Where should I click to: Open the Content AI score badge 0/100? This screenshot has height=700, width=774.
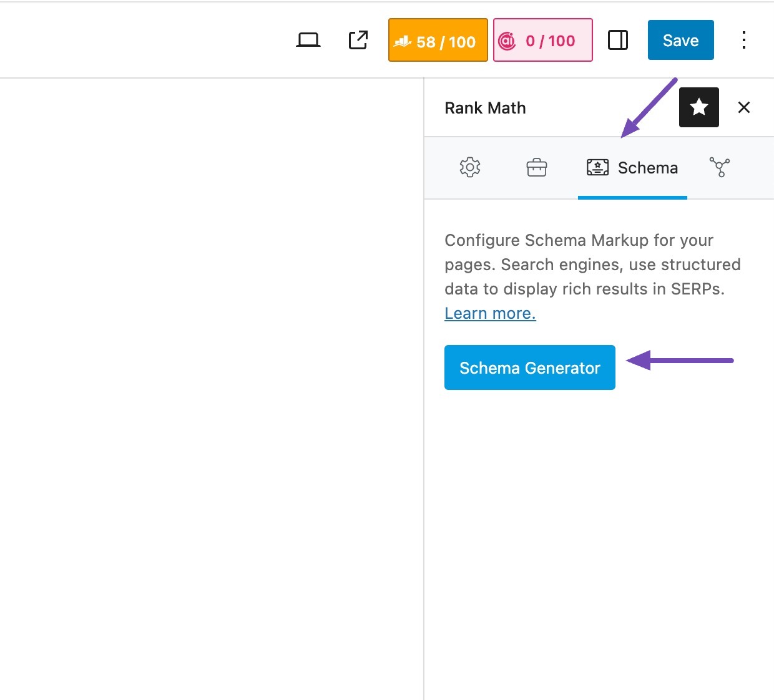point(542,40)
